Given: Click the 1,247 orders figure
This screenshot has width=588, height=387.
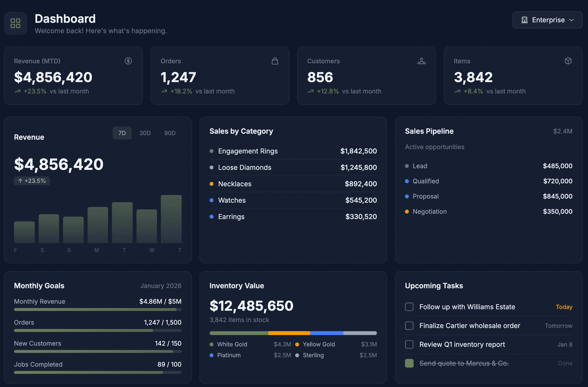Looking at the screenshot, I should coord(178,77).
